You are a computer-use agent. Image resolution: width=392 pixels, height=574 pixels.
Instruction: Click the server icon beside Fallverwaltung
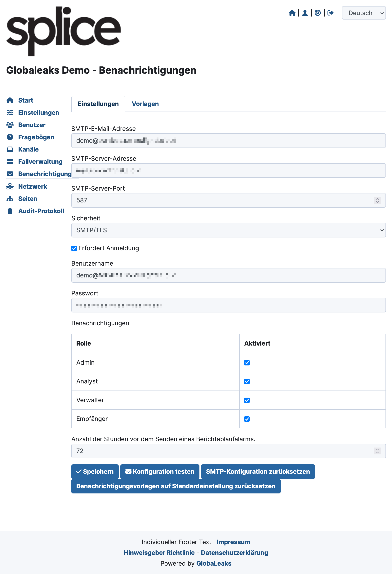10,161
